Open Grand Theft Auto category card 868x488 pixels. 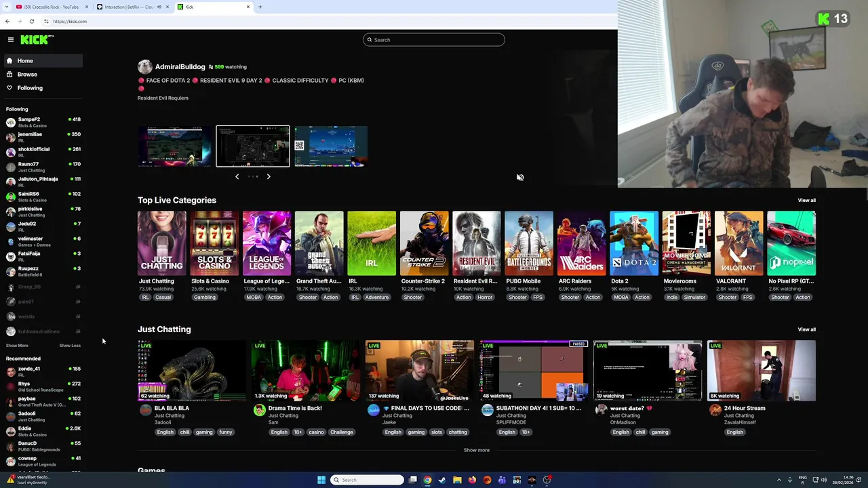(319, 243)
